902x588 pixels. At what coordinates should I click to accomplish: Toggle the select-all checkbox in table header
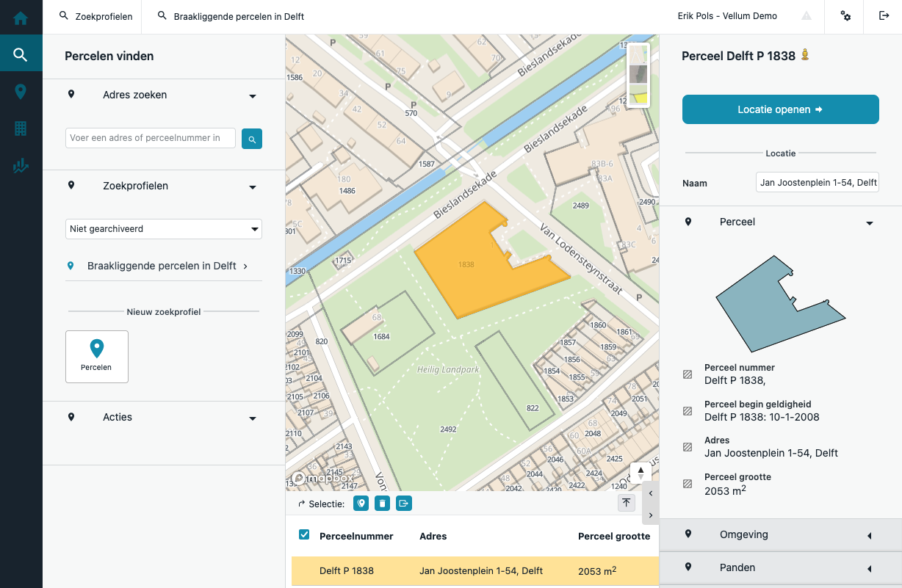click(x=304, y=535)
